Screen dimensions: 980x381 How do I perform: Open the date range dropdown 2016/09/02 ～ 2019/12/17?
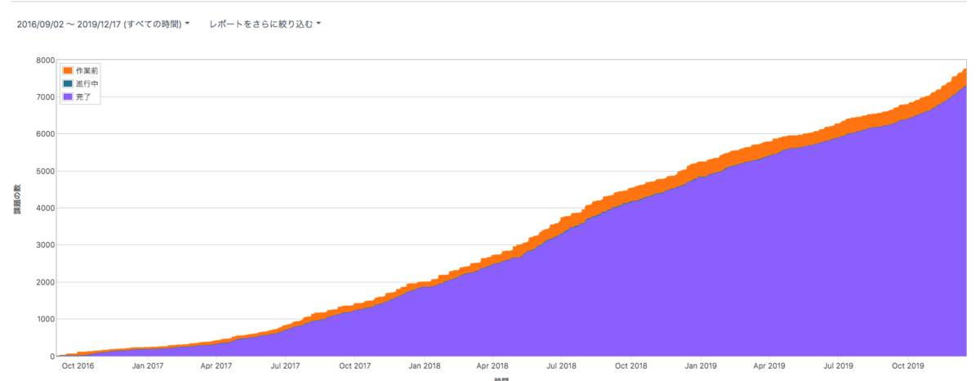[103, 25]
